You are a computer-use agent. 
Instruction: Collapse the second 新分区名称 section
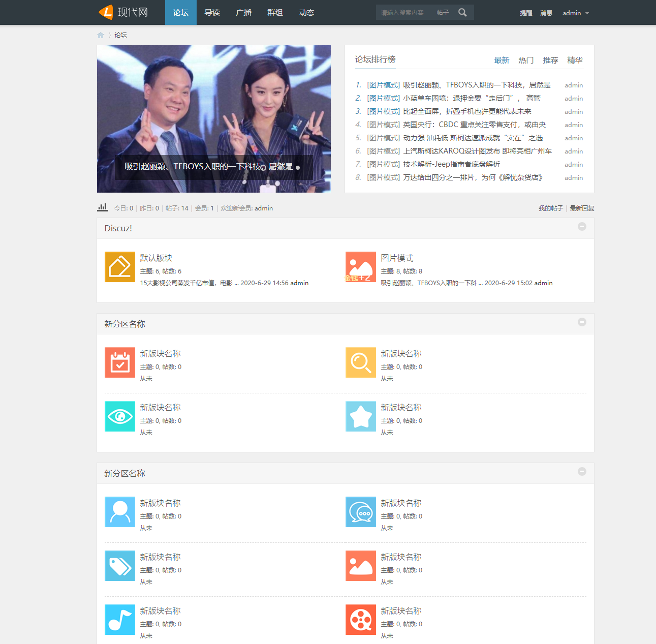coord(582,472)
